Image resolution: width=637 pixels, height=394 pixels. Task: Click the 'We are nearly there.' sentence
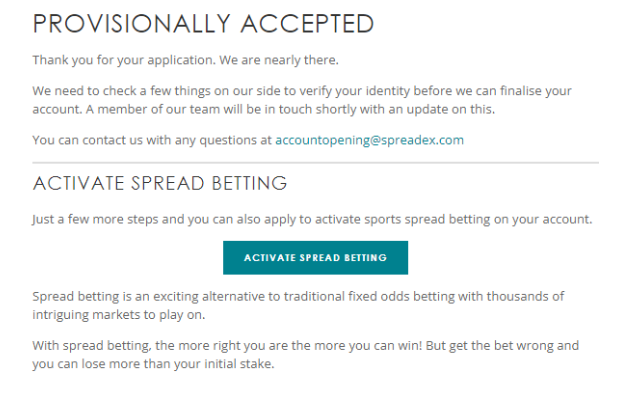tap(279, 60)
